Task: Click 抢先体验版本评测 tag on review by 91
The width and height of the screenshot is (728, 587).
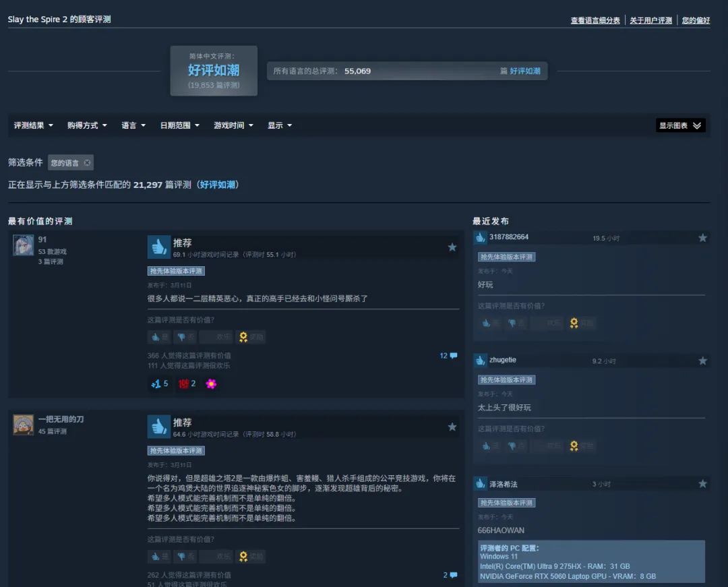Action: point(176,271)
